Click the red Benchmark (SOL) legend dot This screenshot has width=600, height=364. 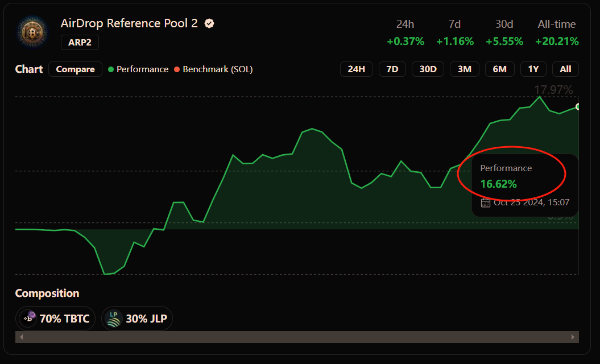[177, 69]
